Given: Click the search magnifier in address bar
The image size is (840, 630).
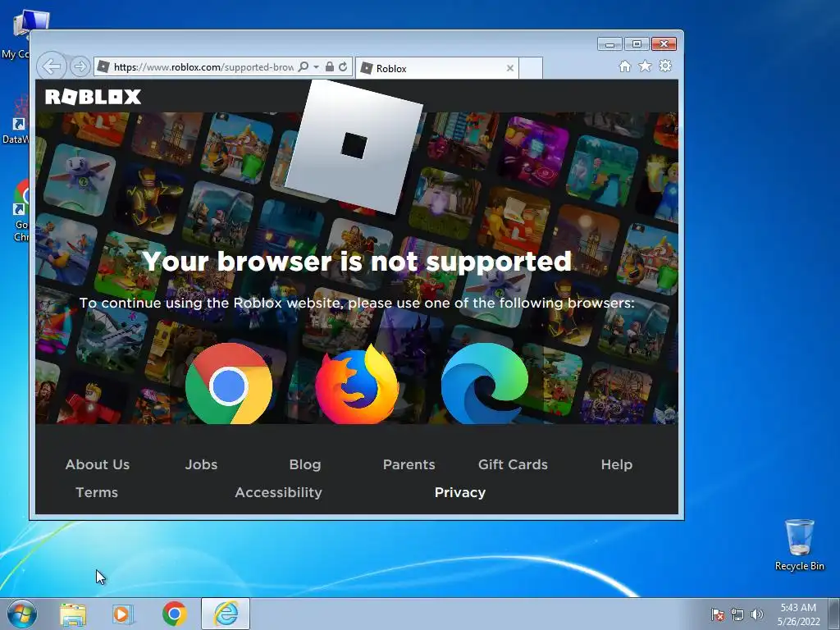Looking at the screenshot, I should [304, 67].
